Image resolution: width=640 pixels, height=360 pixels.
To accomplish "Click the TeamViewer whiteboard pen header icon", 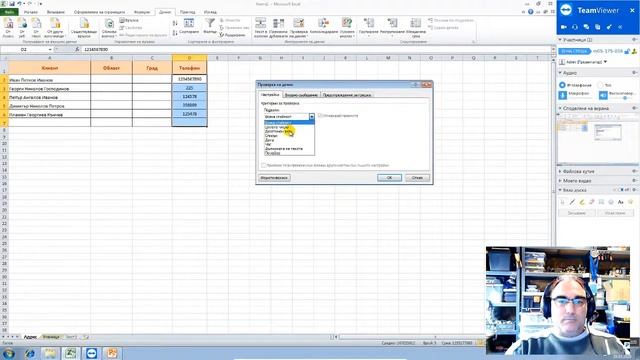I will point(609,27).
